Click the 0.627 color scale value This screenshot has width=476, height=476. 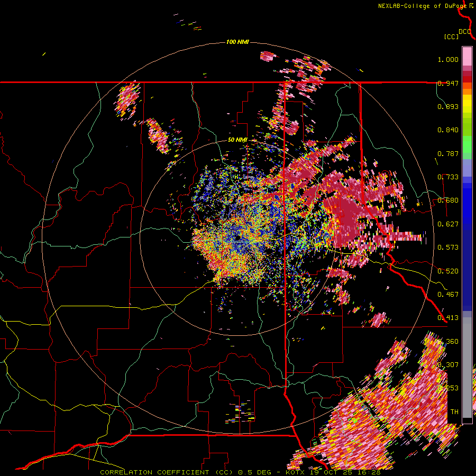click(448, 224)
